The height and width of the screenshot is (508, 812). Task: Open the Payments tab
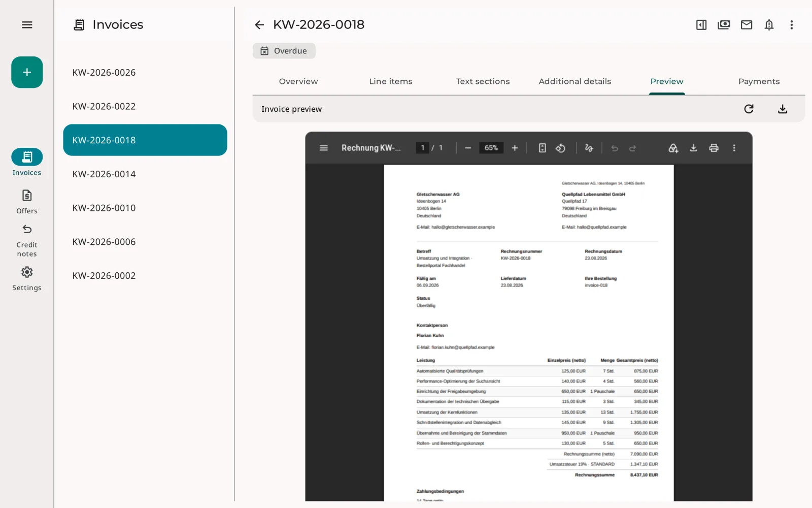759,81
